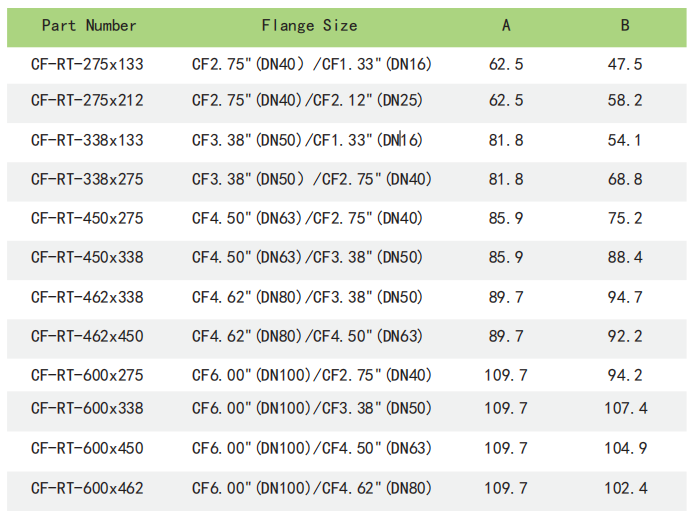The image size is (694, 521).
Task: Select part number CF-RT-450x338
Action: (x=87, y=257)
